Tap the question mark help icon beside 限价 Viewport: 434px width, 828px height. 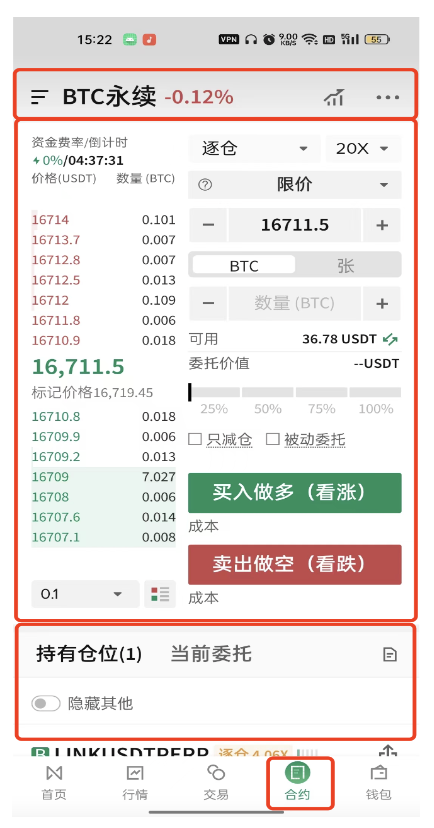pos(205,185)
